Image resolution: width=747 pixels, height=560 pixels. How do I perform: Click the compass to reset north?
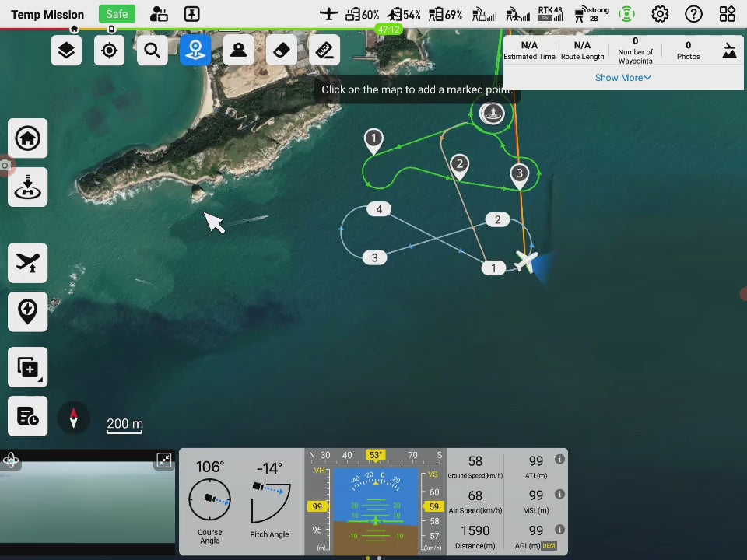tap(74, 418)
